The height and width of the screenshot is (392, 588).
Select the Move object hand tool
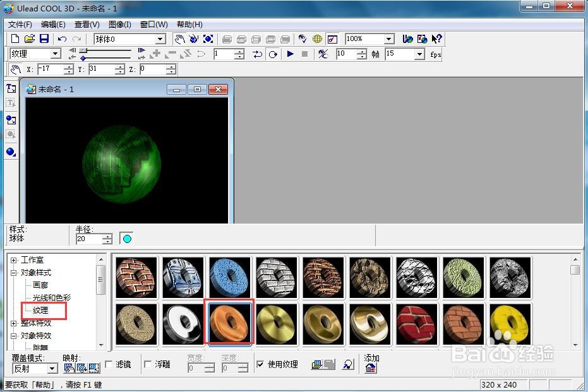pyautogui.click(x=179, y=39)
